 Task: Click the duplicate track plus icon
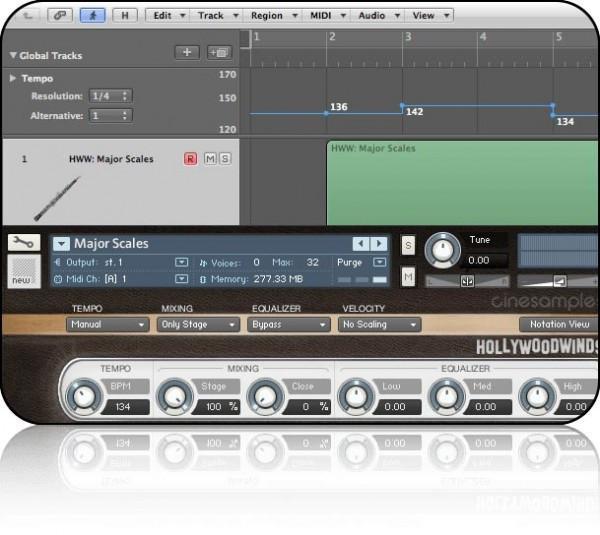pyautogui.click(x=219, y=52)
